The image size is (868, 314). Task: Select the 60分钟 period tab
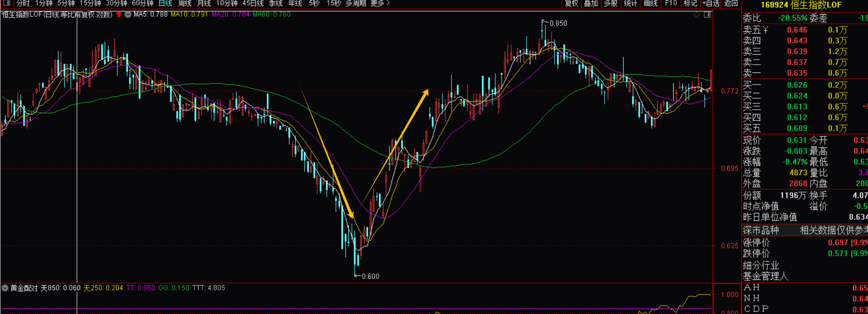pos(142,4)
